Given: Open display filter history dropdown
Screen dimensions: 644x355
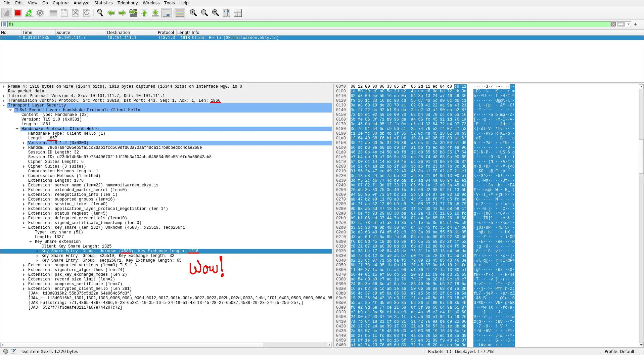Looking at the screenshot, I should tap(628, 24).
